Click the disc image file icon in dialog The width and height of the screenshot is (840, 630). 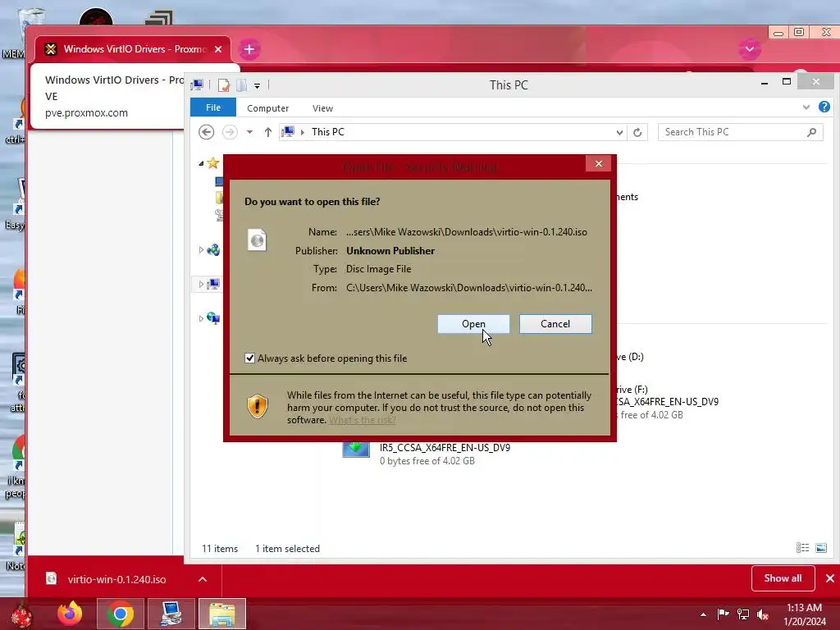coord(257,240)
